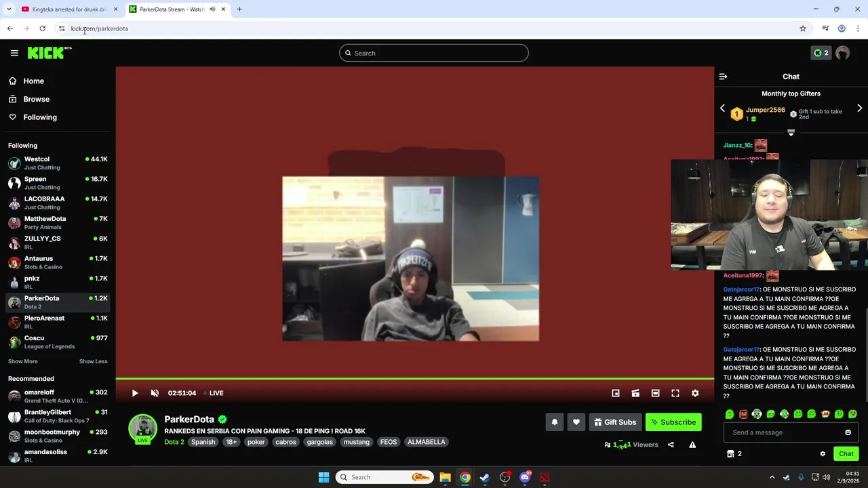Click the Subscribe button
Screen dimensions: 868x488
click(673, 422)
